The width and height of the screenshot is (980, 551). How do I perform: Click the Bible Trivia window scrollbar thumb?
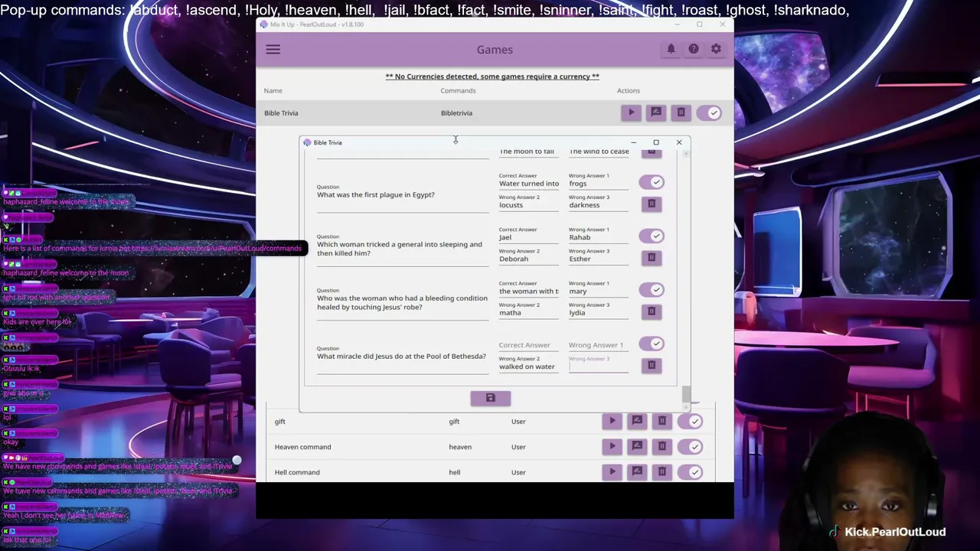pos(686,394)
